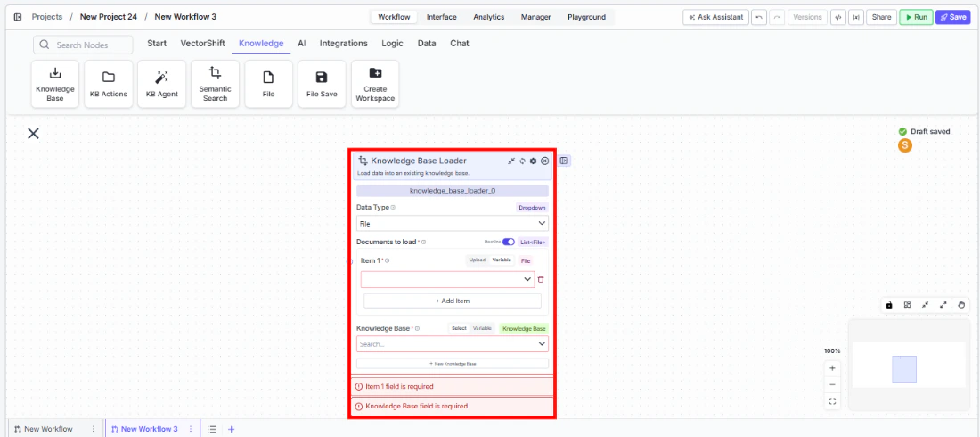Click the + Add Item button
This screenshot has height=437, width=980.
453,301
